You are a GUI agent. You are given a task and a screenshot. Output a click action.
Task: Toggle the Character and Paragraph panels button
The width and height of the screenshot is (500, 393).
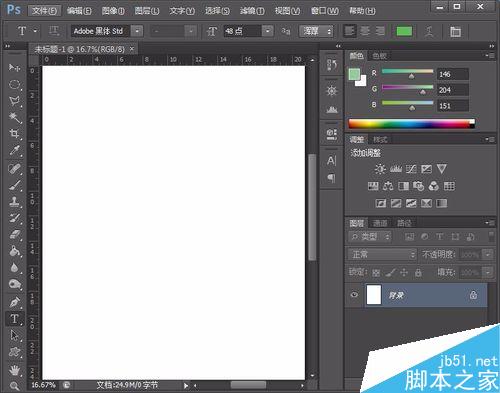pos(455,32)
